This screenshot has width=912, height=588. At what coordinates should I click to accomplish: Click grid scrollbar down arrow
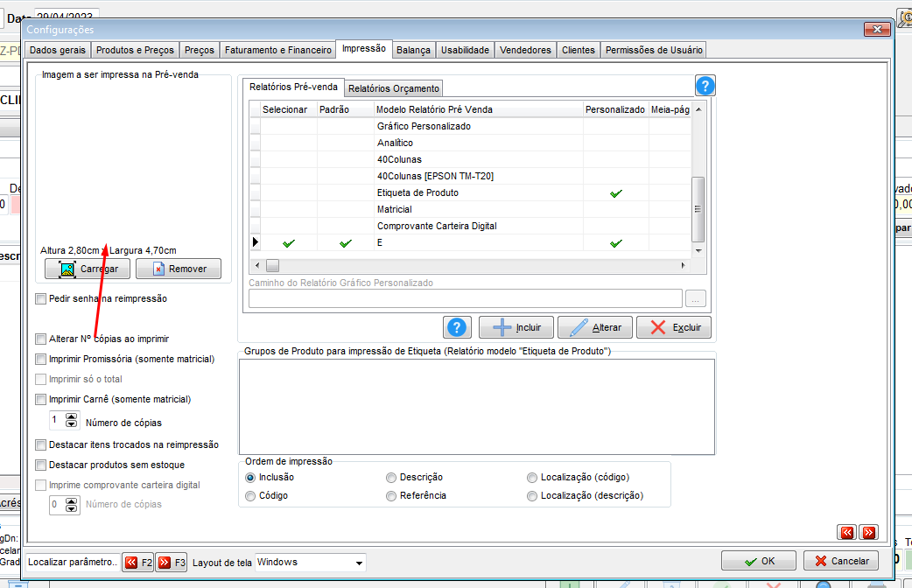698,250
